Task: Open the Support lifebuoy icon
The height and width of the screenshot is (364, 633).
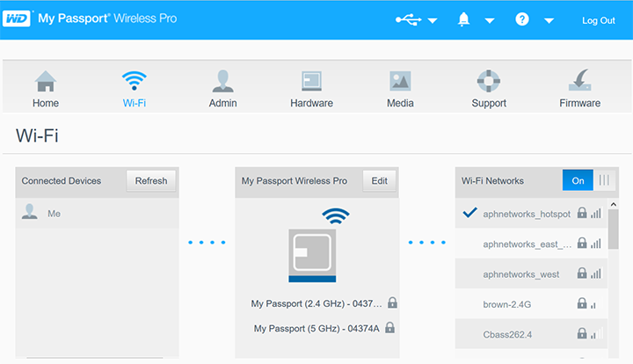Action: [488, 82]
